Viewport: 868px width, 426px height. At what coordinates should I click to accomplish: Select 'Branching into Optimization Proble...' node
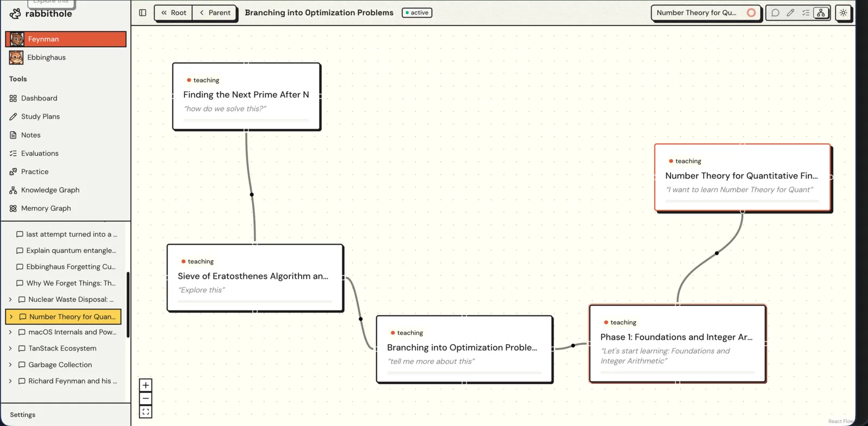[x=464, y=349]
